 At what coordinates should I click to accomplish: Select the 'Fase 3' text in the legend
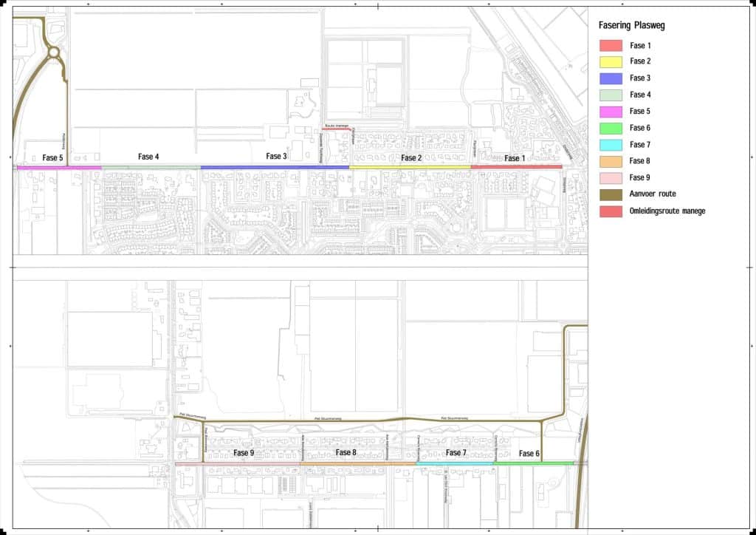tap(640, 78)
